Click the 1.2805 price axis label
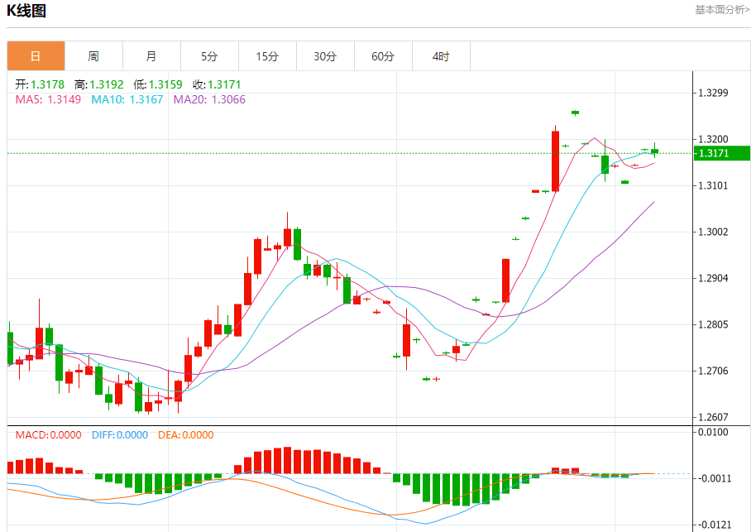This screenshot has height=532, width=756. point(713,324)
